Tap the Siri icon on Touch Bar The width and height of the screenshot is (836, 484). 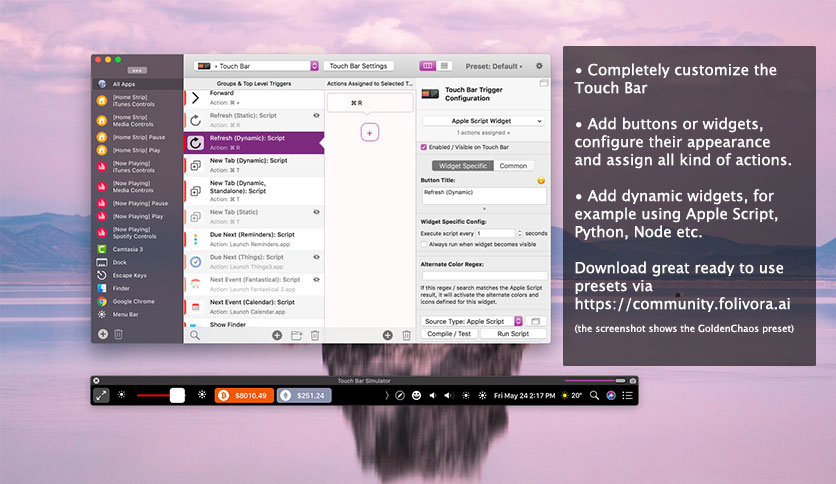coord(611,396)
